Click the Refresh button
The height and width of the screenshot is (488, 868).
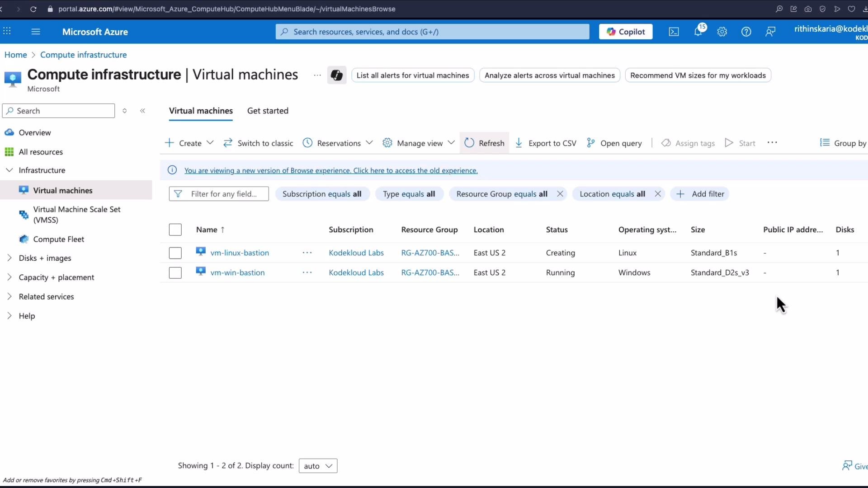click(x=484, y=143)
